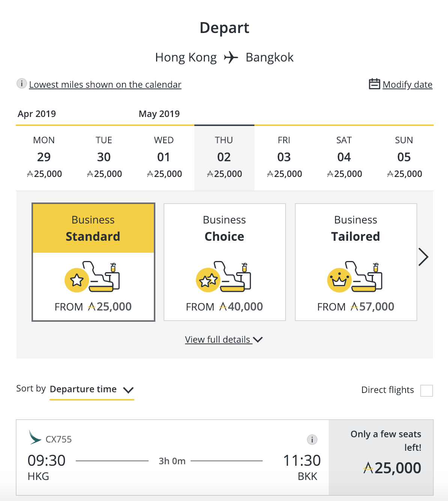Click the Business Standard seat icon
This screenshot has height=501, width=448.
92,277
